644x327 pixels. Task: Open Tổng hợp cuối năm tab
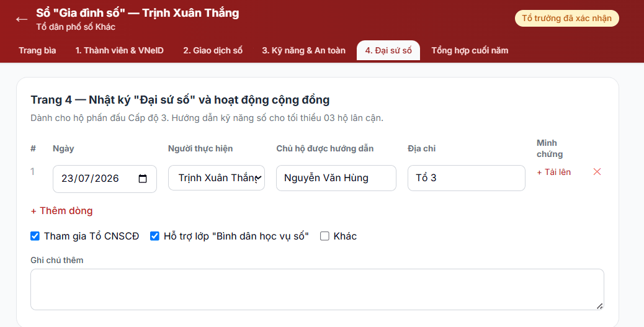[470, 50]
